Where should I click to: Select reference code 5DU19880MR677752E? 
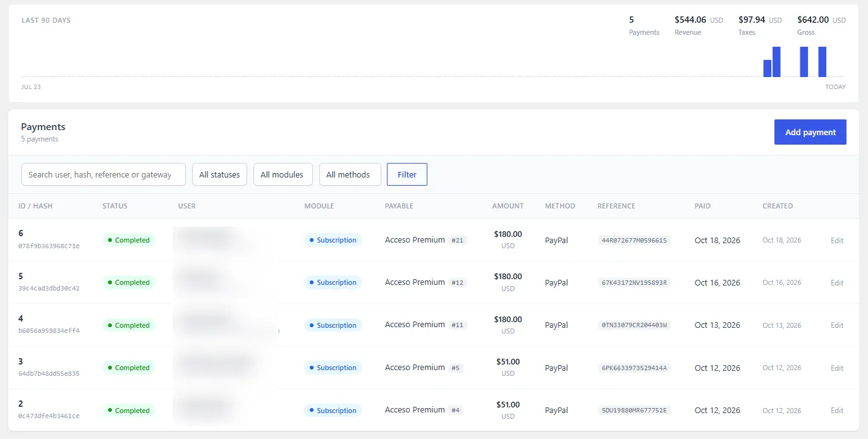[634, 411]
